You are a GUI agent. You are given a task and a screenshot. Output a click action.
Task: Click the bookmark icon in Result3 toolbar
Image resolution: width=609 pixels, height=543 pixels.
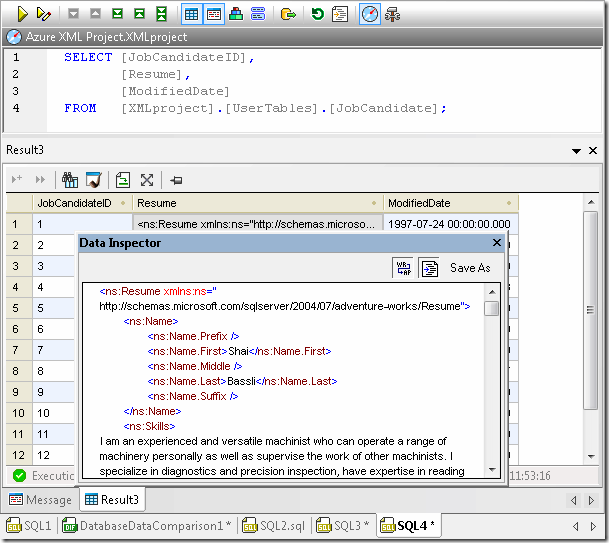pyautogui.click(x=93, y=180)
